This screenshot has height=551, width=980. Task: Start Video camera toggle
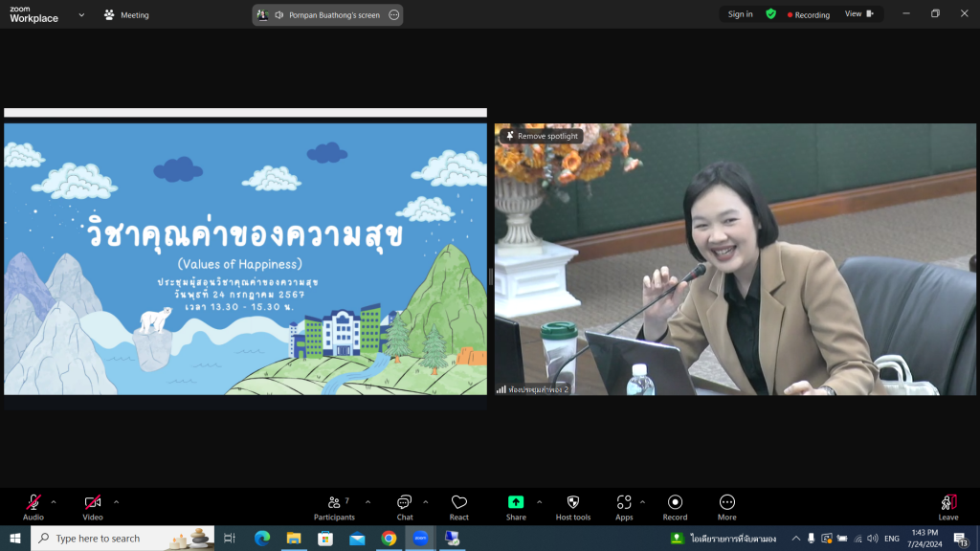coord(93,503)
